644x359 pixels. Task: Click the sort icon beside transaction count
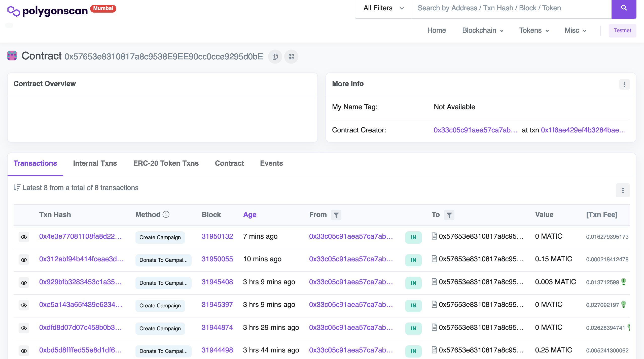pos(17,187)
